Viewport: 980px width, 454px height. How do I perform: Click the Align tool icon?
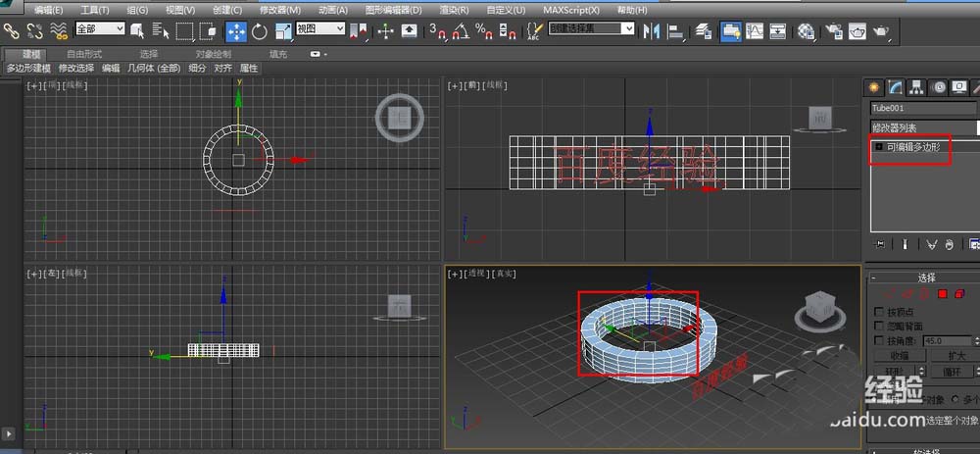click(675, 30)
